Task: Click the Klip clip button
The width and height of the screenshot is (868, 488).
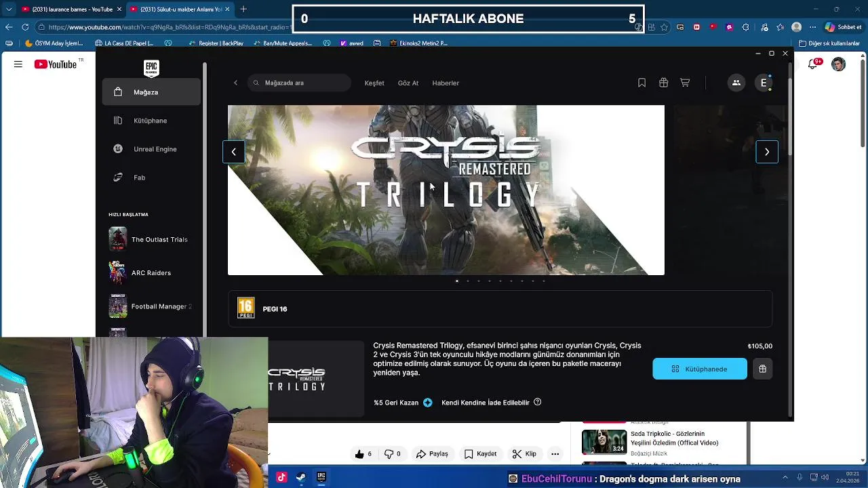Action: [524, 454]
